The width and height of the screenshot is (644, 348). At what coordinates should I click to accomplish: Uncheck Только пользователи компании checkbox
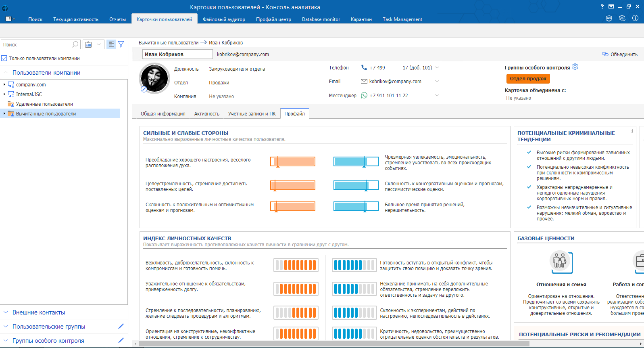point(4,59)
